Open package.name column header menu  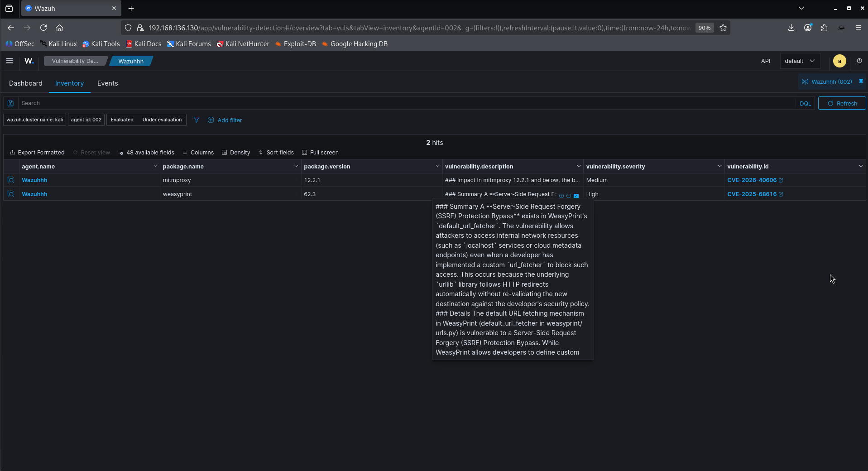[x=296, y=166]
